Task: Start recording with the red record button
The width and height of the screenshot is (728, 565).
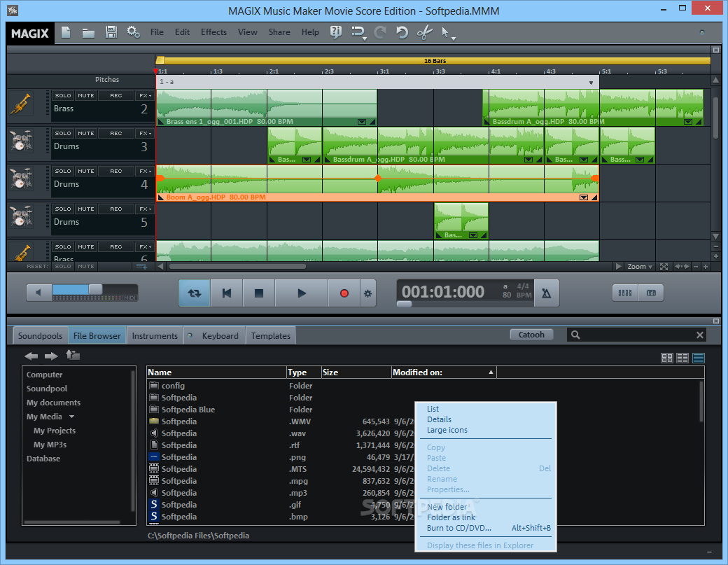Action: pos(344,293)
